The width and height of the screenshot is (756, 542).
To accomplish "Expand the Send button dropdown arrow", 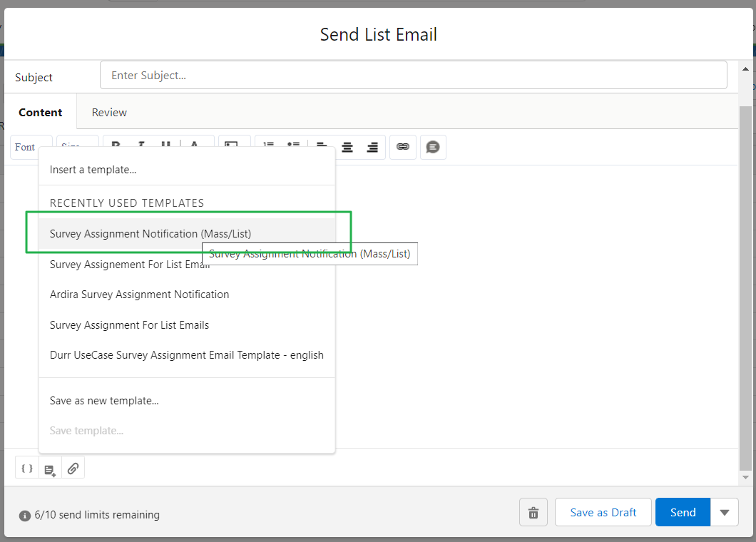I will (725, 512).
